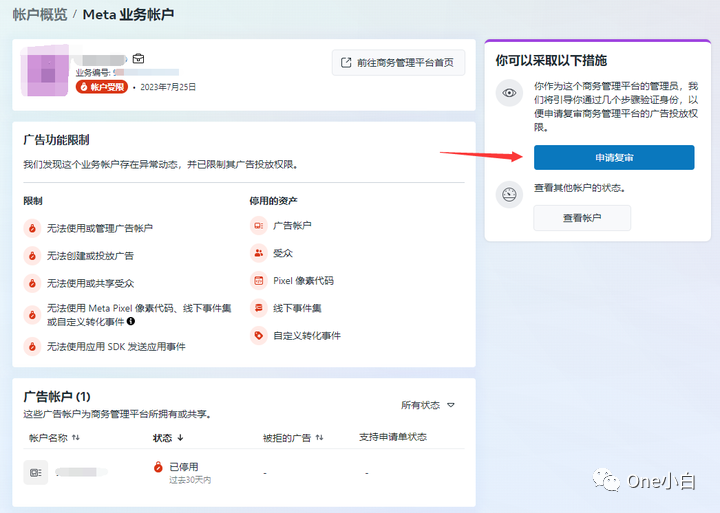Click the blue 申请复审 button
The image size is (720, 513).
[x=614, y=158]
